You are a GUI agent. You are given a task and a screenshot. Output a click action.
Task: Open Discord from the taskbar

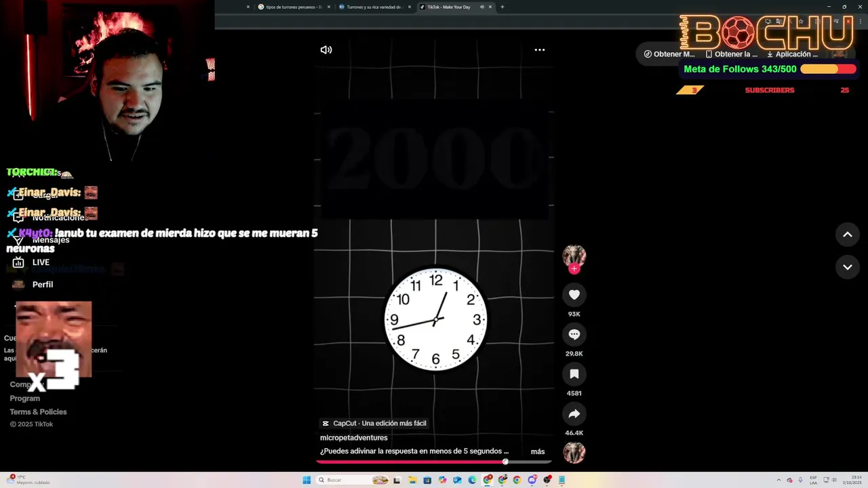point(532,480)
